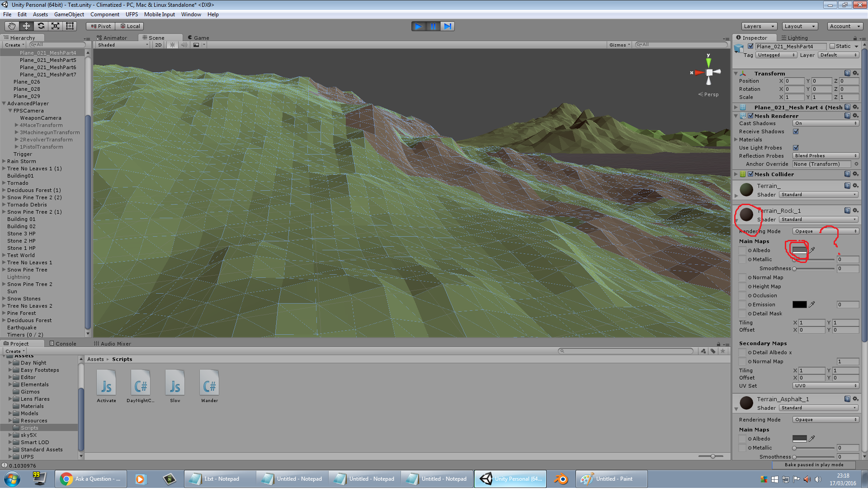This screenshot has width=868, height=492.
Task: Open the Layers dropdown
Action: (x=759, y=26)
